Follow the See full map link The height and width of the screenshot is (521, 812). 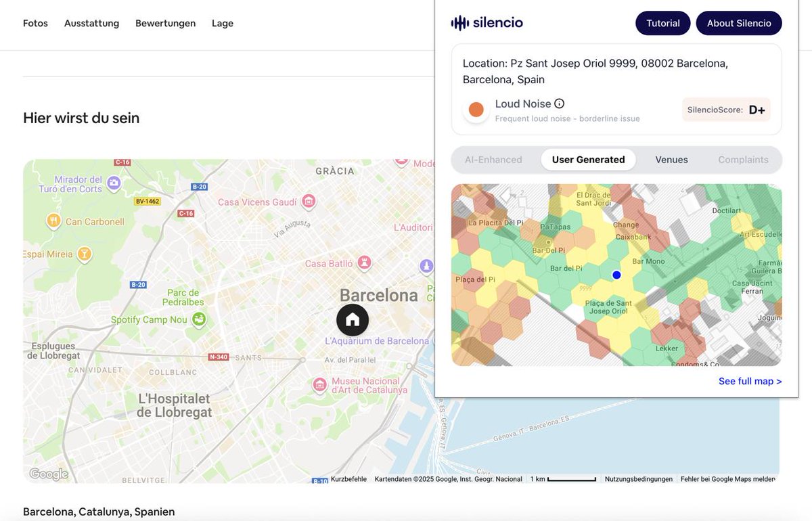pos(750,381)
